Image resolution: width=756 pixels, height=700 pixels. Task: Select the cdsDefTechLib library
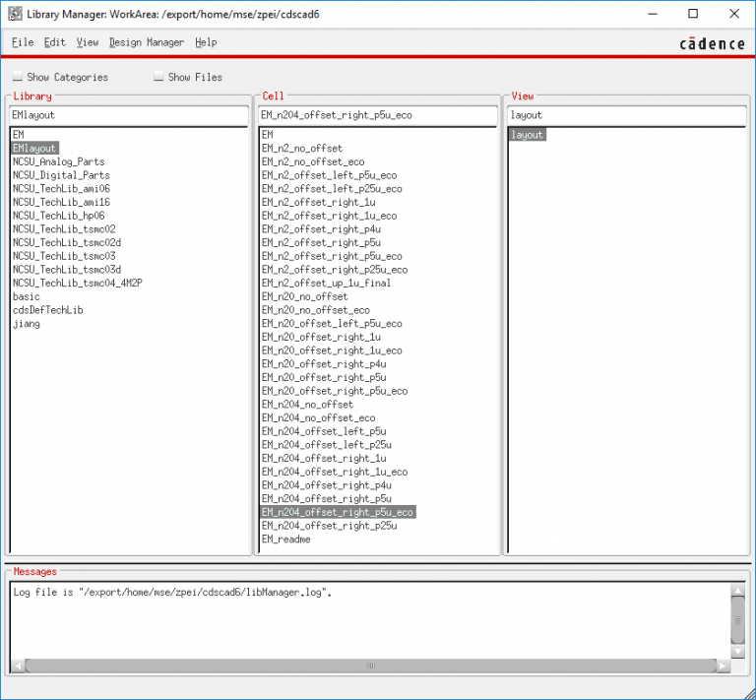click(x=47, y=310)
